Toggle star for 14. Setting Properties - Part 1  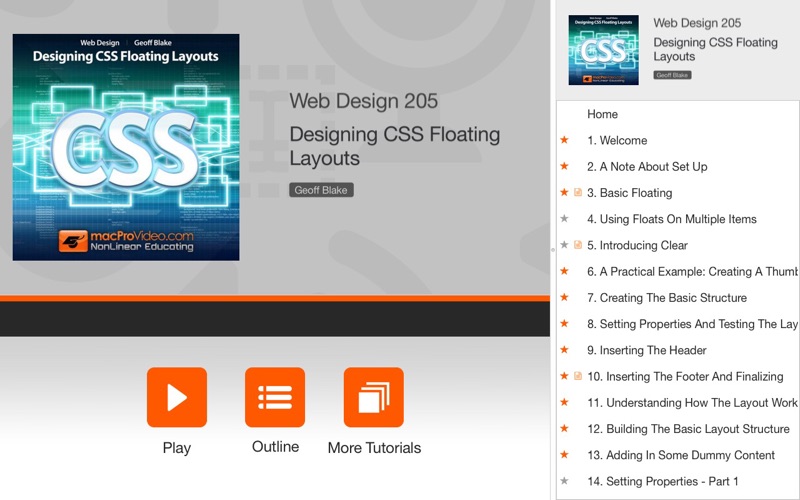click(x=564, y=481)
